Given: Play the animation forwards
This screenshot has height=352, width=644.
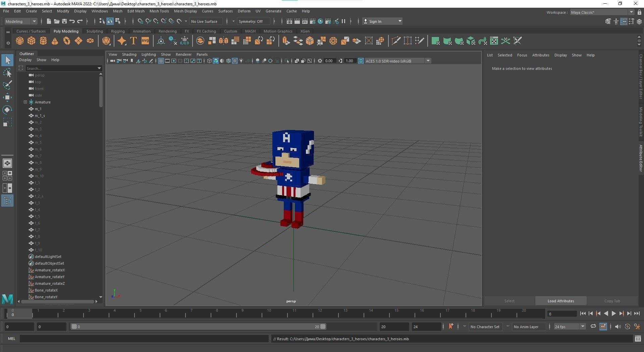Looking at the screenshot, I should pos(613,313).
